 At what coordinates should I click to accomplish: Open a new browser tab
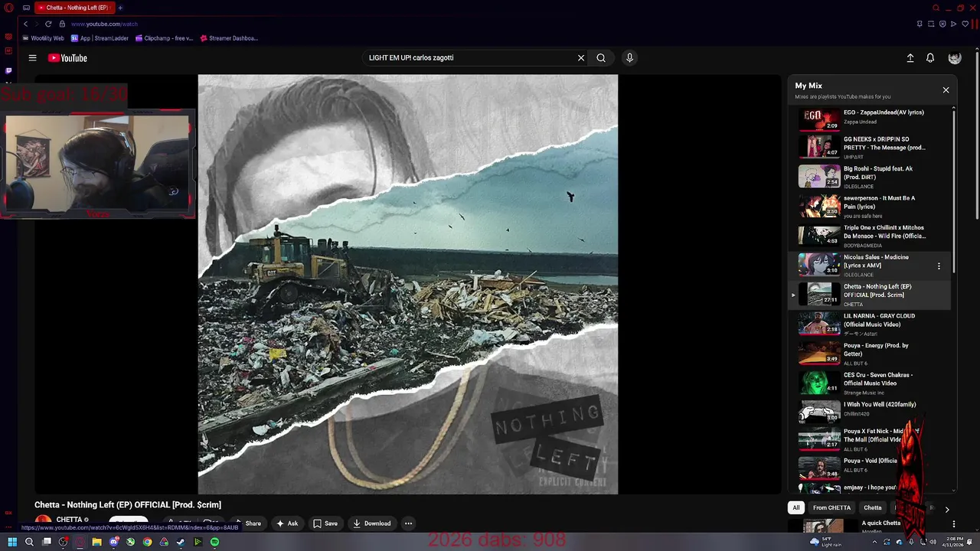[120, 8]
